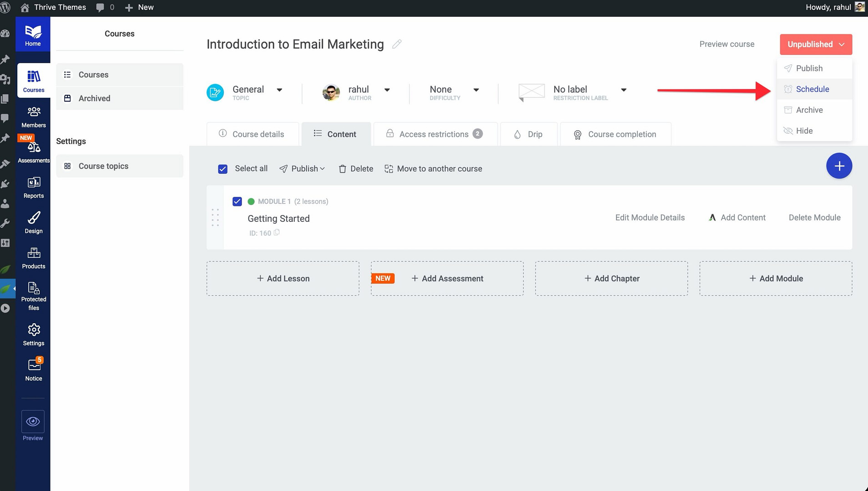Viewport: 868px width, 491px height.
Task: Click the Preview eye icon
Action: tap(33, 421)
